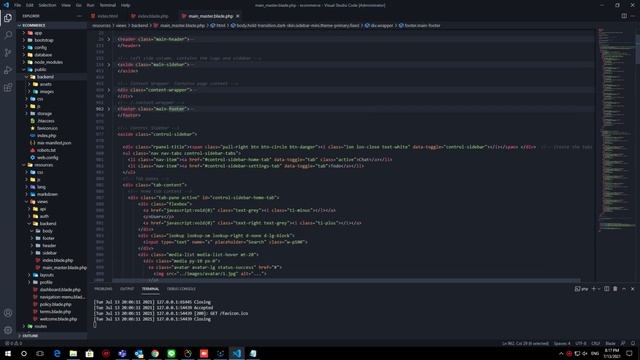
Task: Open the Selection menu
Action: [x=47, y=5]
